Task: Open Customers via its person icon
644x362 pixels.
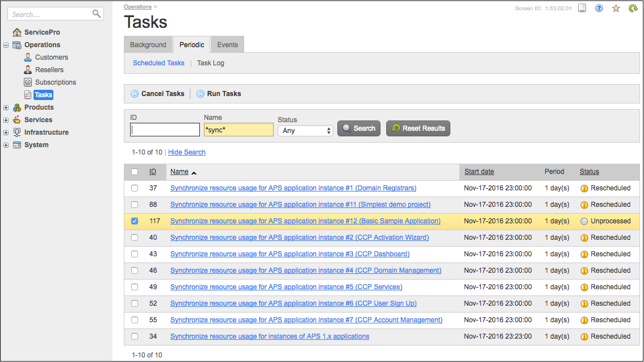Action: (28, 57)
